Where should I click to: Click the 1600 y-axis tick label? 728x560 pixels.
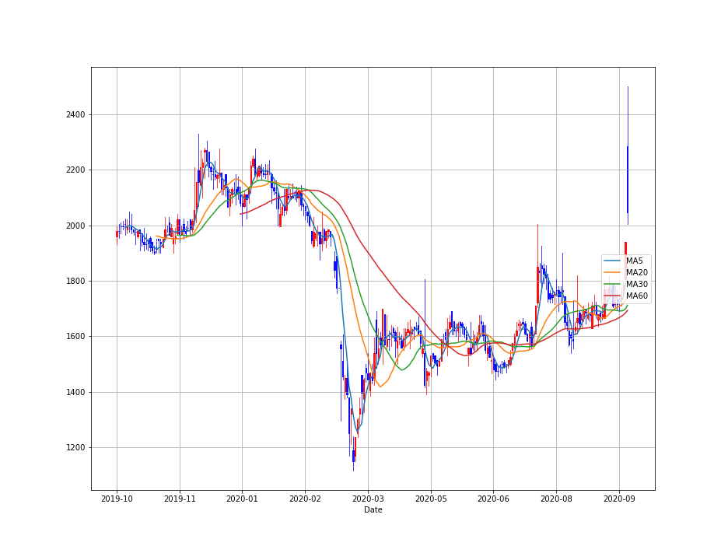(75, 336)
